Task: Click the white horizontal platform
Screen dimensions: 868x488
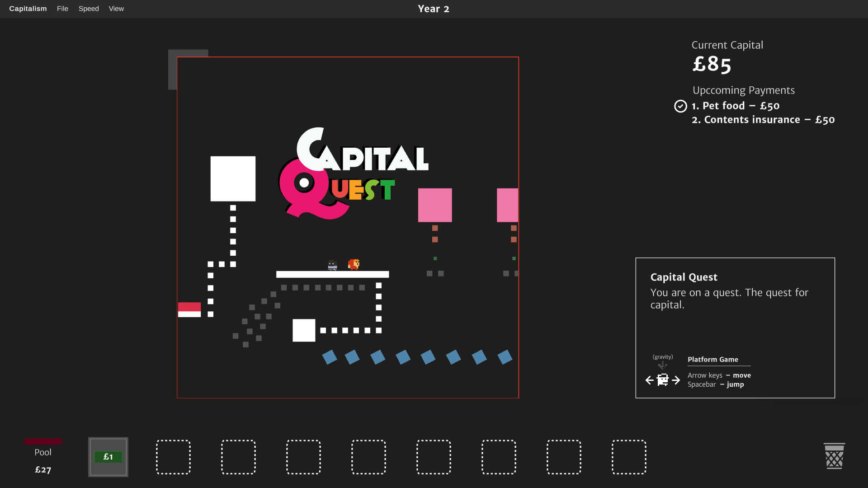Action: tap(332, 274)
